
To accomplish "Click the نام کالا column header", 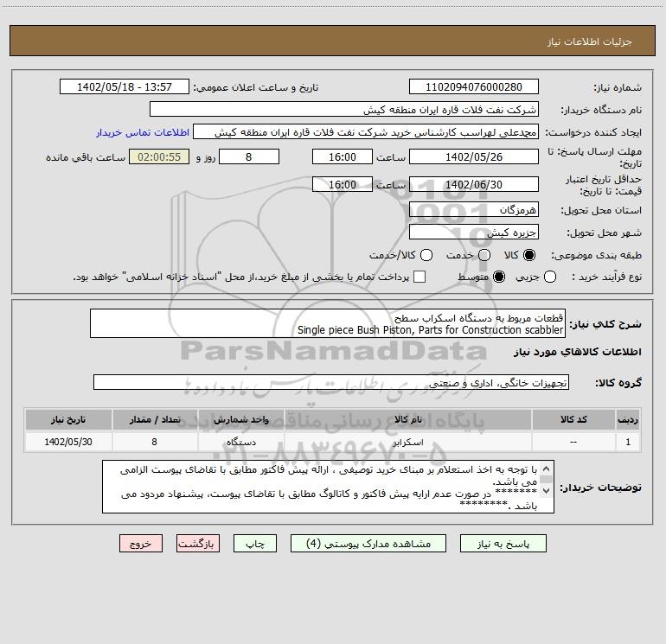I will click(x=407, y=419).
